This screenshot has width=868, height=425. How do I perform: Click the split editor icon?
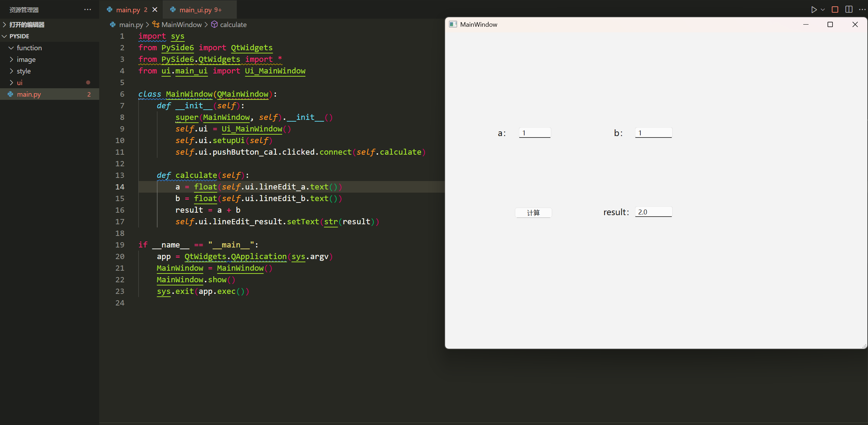(849, 9)
